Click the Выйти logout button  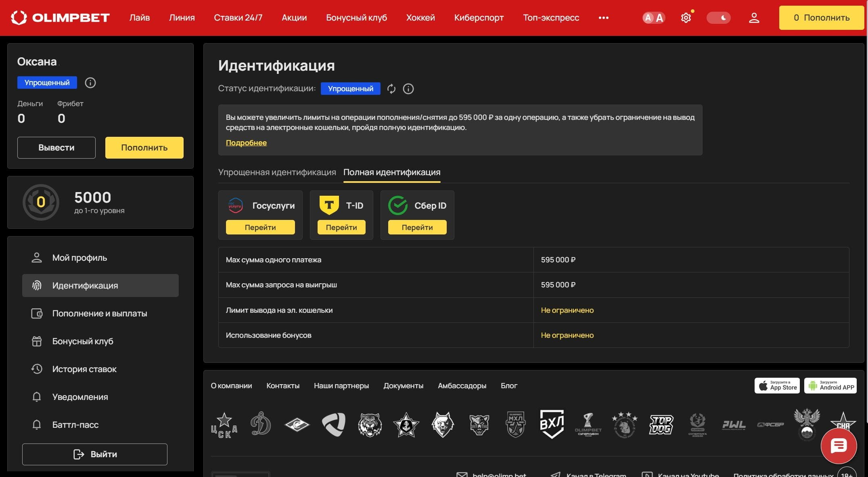(x=95, y=454)
